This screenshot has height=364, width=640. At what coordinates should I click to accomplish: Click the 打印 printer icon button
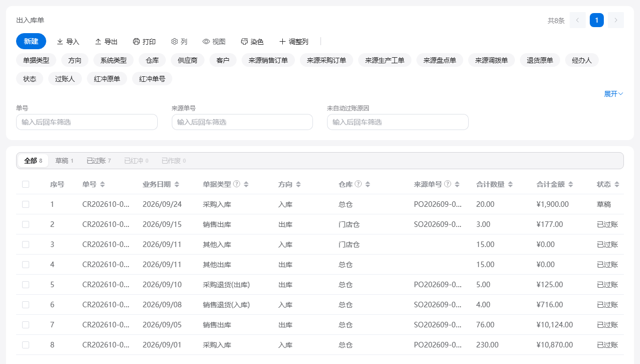[x=144, y=42]
